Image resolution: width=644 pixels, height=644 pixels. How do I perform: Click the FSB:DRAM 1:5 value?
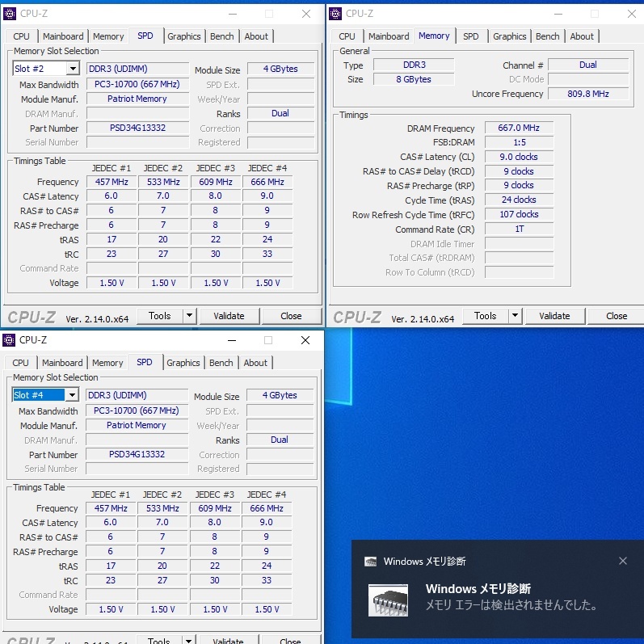[519, 142]
